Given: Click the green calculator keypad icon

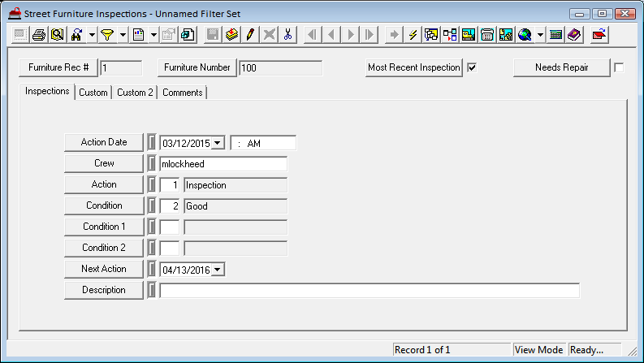Looking at the screenshot, I should click(x=555, y=35).
